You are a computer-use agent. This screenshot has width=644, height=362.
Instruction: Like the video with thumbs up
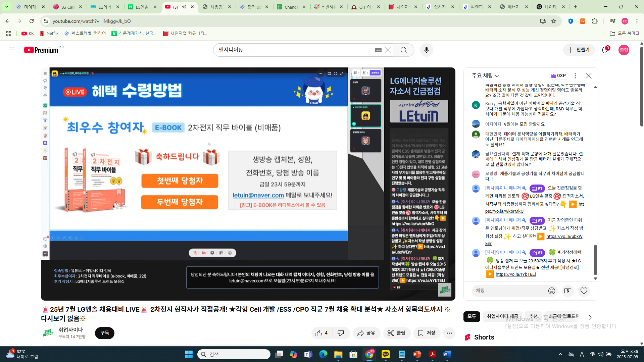click(321, 333)
